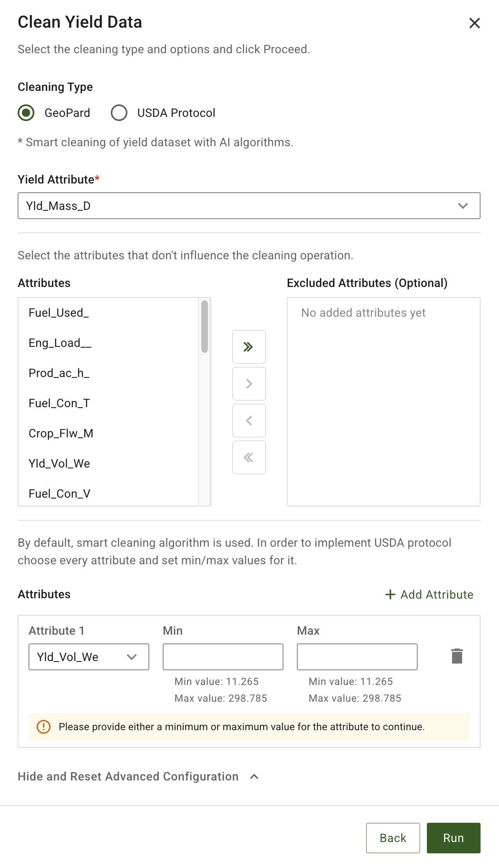Open the Yield Attribute dropdown
This screenshot has width=499, height=868.
pos(249,206)
